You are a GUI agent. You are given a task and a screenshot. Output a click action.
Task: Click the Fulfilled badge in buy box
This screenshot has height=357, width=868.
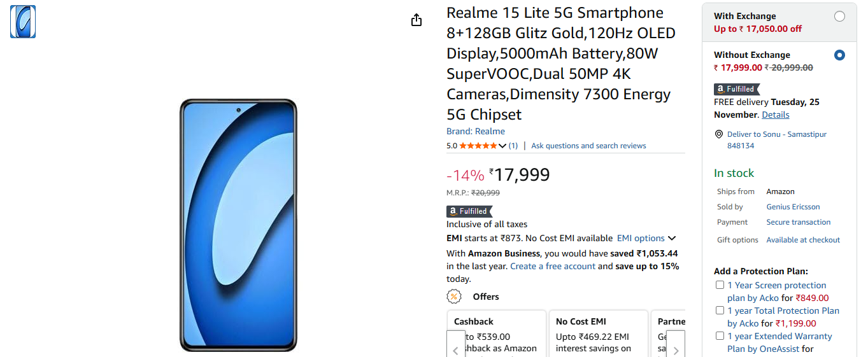point(737,89)
